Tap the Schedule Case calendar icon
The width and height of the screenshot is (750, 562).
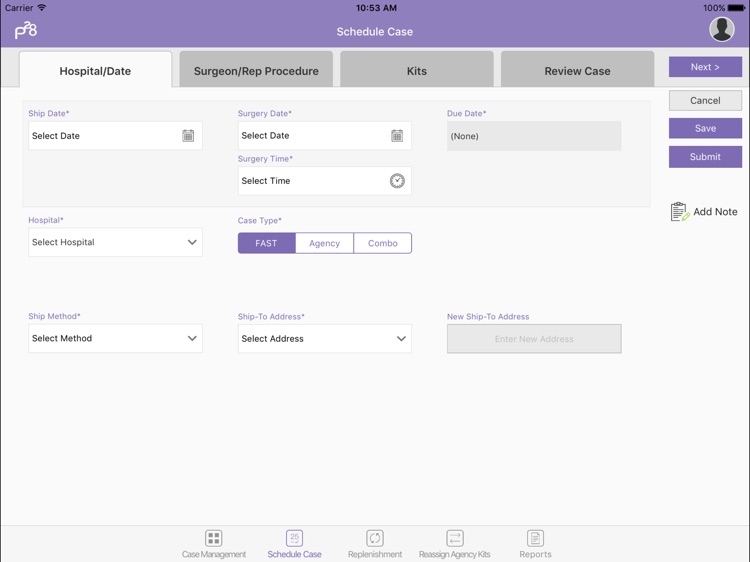294,538
